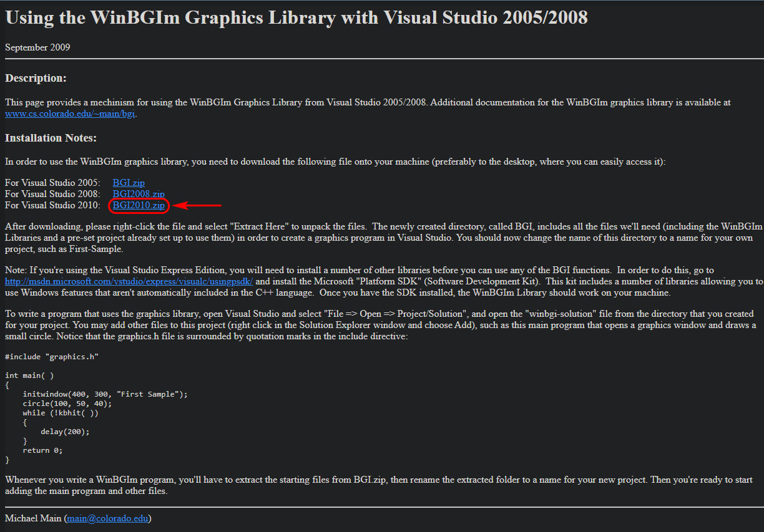This screenshot has width=764, height=532.
Task: Click the paragraph starting "Whenever you write a WinBGIm"
Action: (x=379, y=485)
